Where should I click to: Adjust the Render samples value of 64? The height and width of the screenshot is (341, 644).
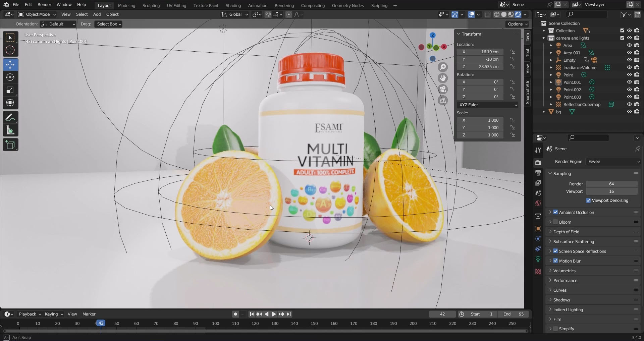tap(611, 184)
